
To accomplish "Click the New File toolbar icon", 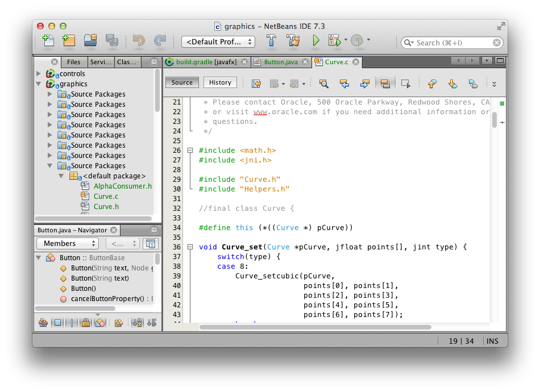I will coord(48,40).
